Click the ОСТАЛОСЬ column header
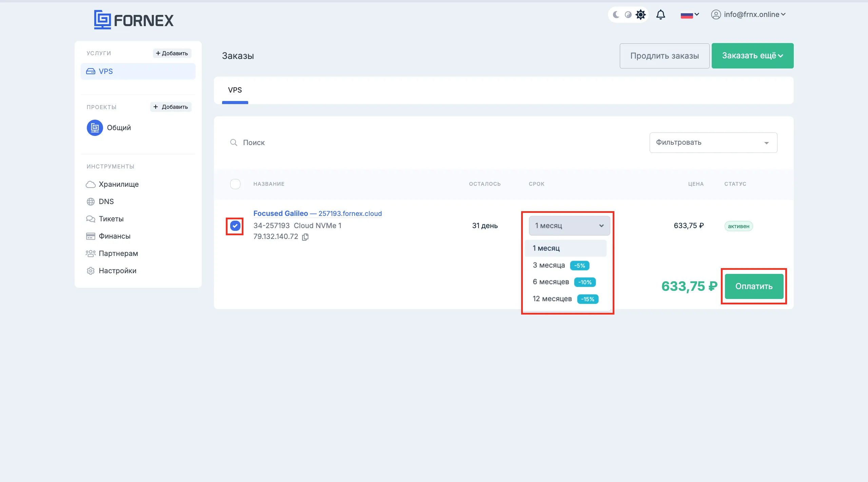Screen dimensions: 868x482 (x=485, y=184)
